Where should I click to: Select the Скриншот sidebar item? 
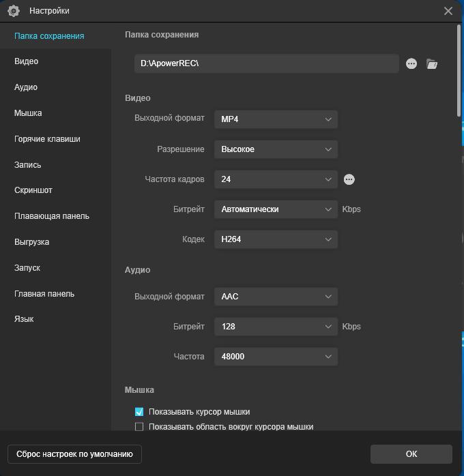[x=33, y=190]
